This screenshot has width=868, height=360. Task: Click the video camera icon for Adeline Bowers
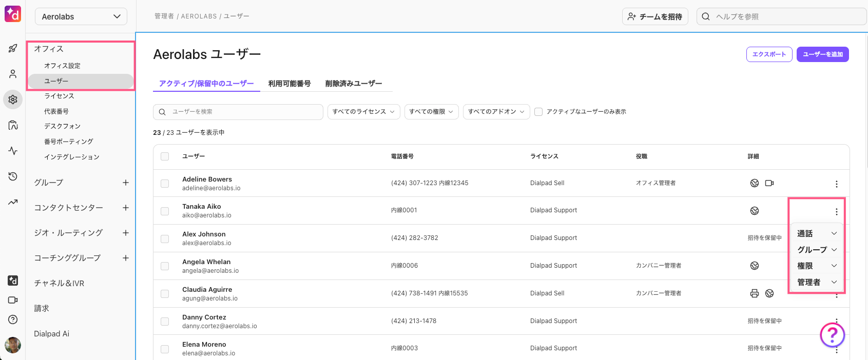pyautogui.click(x=769, y=183)
